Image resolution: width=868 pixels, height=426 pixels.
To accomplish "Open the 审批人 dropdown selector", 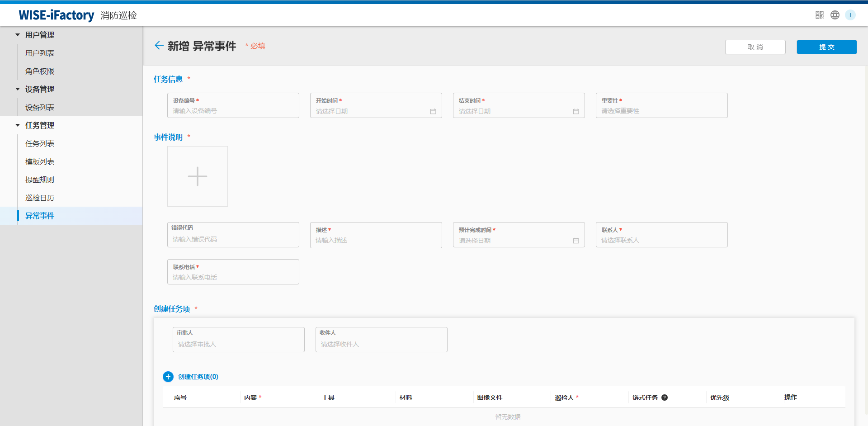I will click(x=238, y=344).
